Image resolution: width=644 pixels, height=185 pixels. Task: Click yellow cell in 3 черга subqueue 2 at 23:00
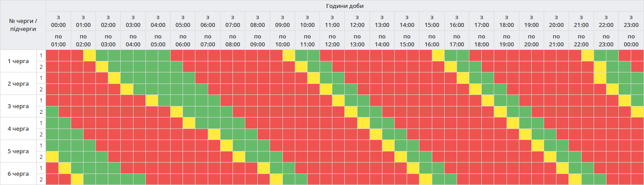(637, 112)
